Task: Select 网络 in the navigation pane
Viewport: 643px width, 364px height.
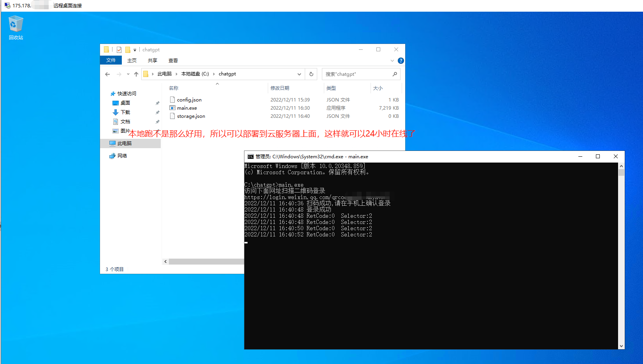Action: [122, 156]
